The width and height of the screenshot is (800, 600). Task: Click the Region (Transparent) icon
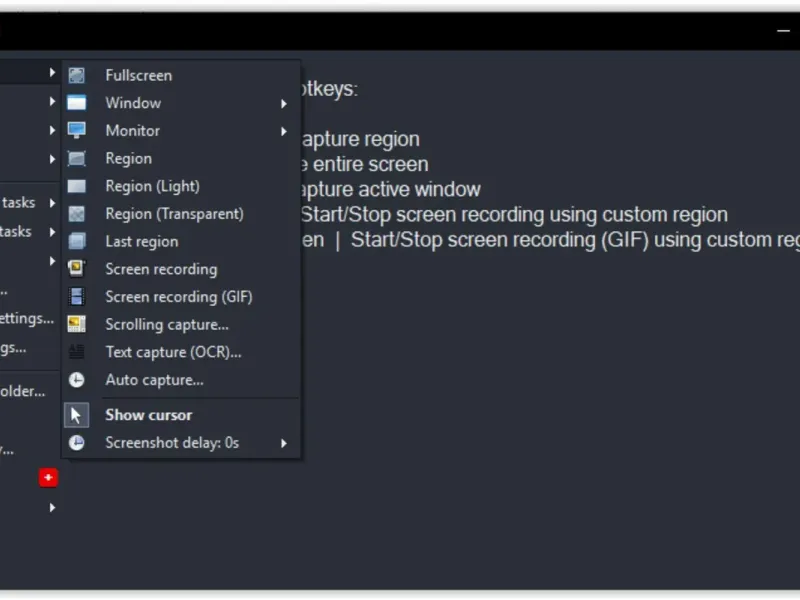[76, 214]
